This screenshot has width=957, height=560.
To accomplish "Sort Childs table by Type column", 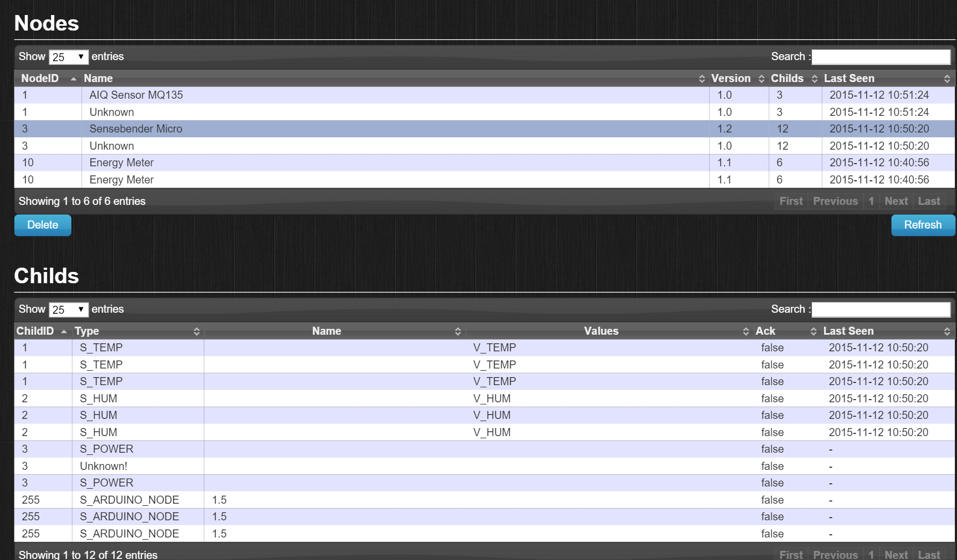I will click(x=137, y=331).
